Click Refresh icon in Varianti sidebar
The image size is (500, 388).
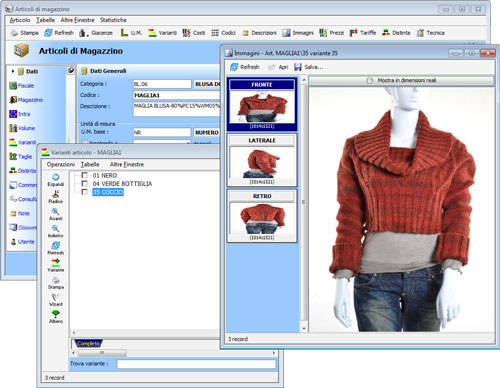click(56, 246)
